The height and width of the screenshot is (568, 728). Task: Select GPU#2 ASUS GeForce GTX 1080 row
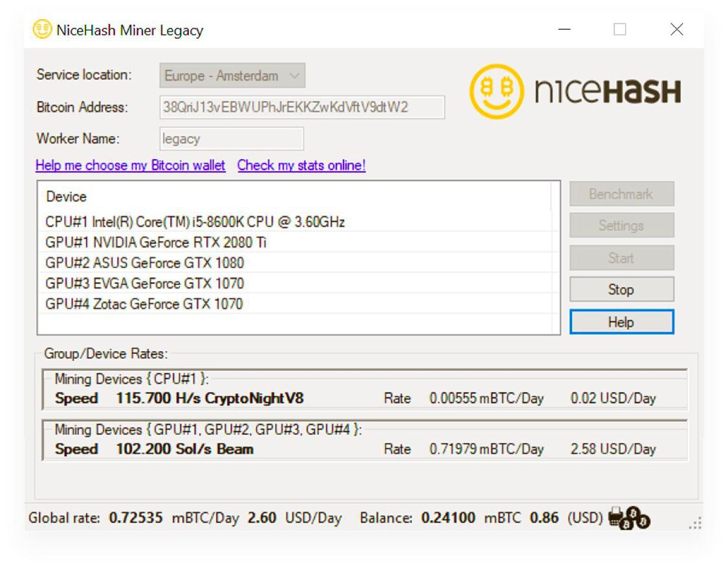coord(297,263)
